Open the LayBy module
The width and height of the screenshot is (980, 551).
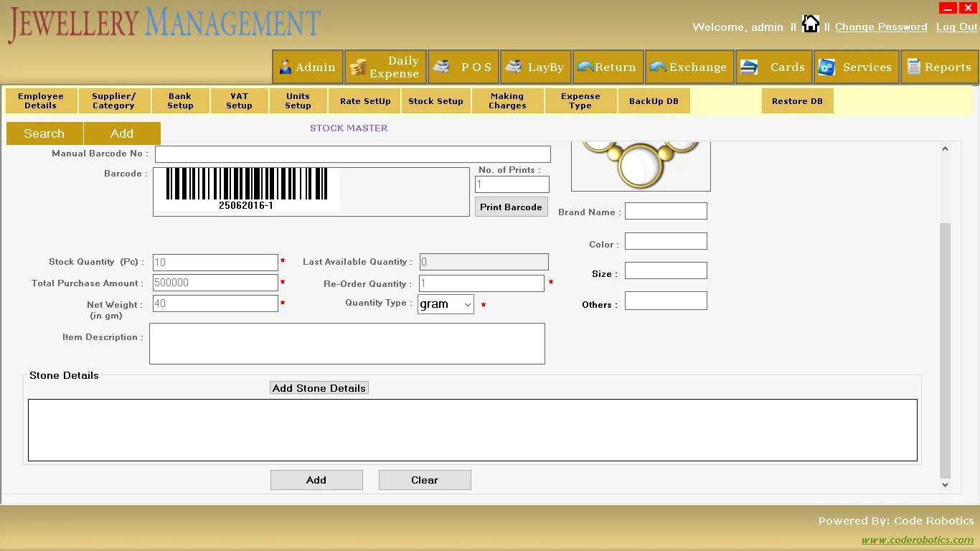coord(536,67)
